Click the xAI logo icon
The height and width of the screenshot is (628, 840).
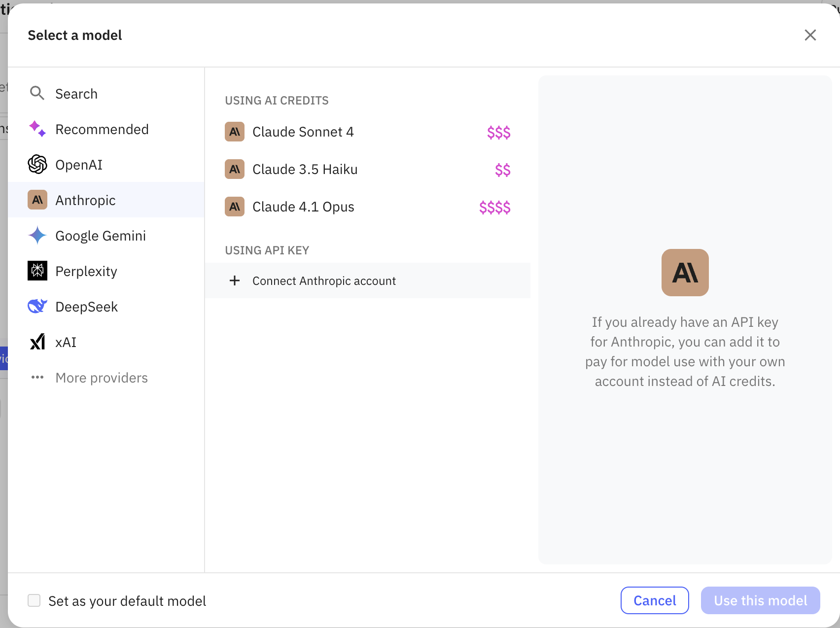point(37,342)
